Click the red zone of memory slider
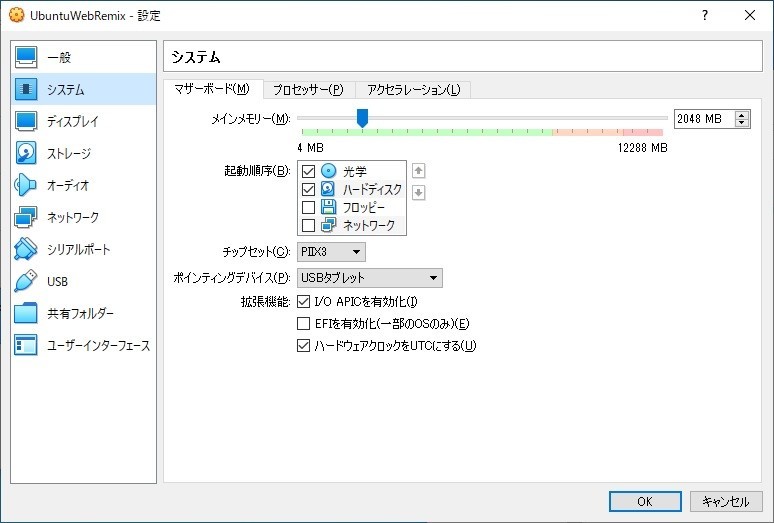774x523 pixels. [x=643, y=132]
